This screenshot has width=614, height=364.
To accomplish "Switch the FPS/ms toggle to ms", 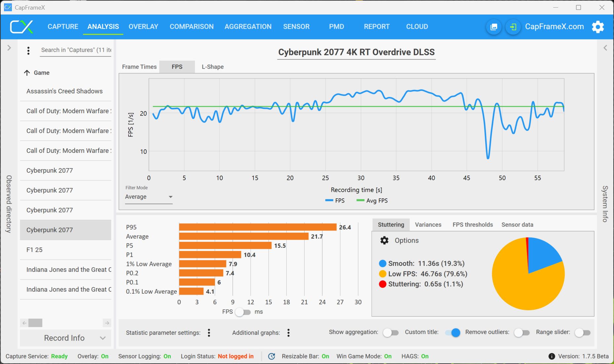I will tap(243, 312).
